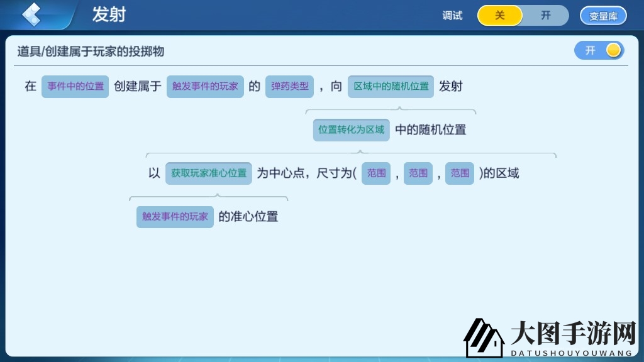Click the 位置转化为区域 conversion block
Viewport: 644px width, 362px height.
click(350, 130)
